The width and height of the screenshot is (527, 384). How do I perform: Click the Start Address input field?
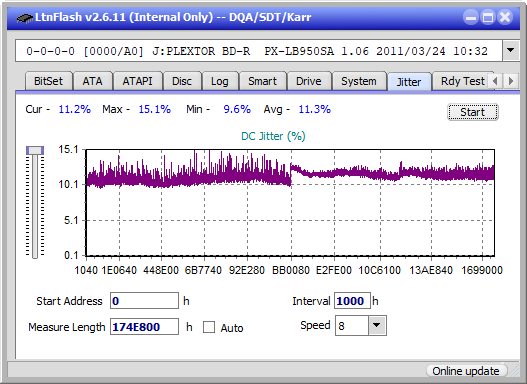click(x=145, y=301)
